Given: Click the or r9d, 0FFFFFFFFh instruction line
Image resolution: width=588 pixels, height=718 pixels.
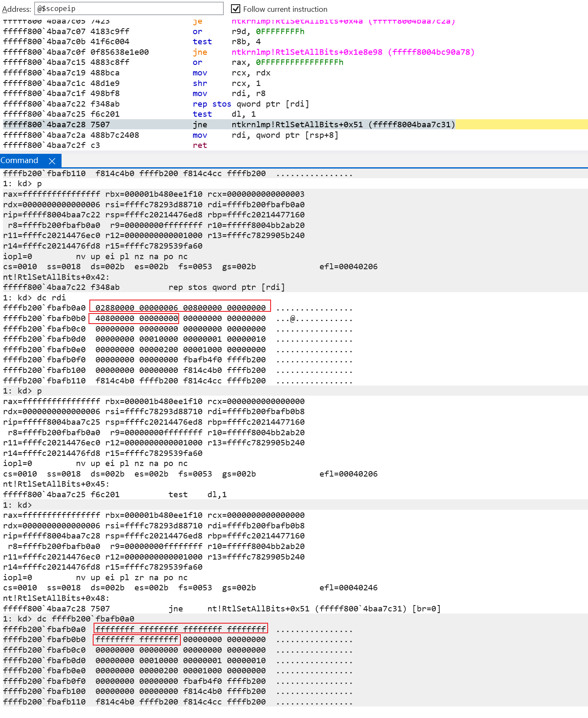Looking at the screenshot, I should point(248,32).
